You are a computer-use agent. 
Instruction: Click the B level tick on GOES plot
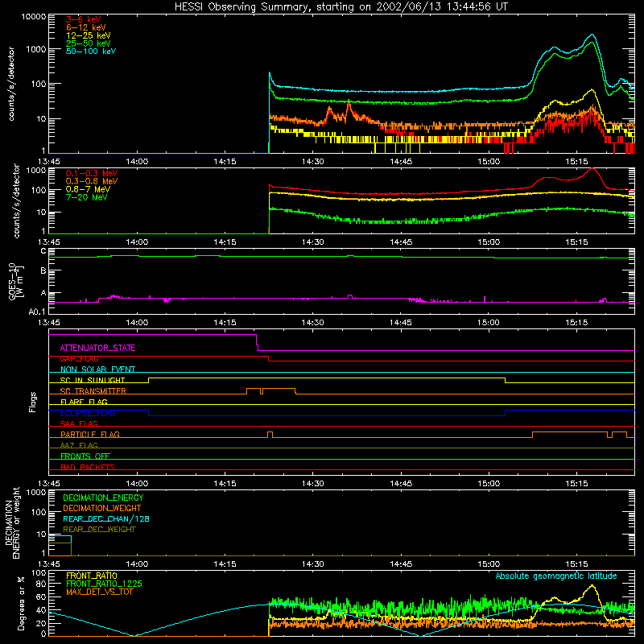click(43, 270)
